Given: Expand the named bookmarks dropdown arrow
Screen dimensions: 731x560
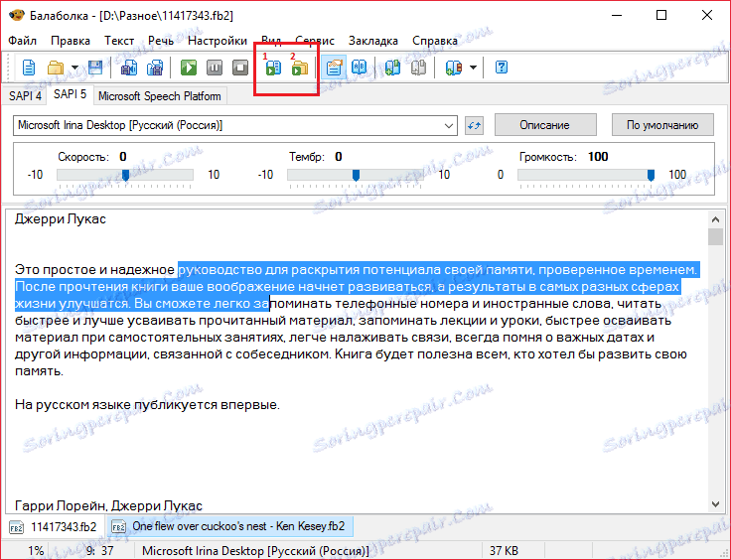Looking at the screenshot, I should (x=473, y=68).
